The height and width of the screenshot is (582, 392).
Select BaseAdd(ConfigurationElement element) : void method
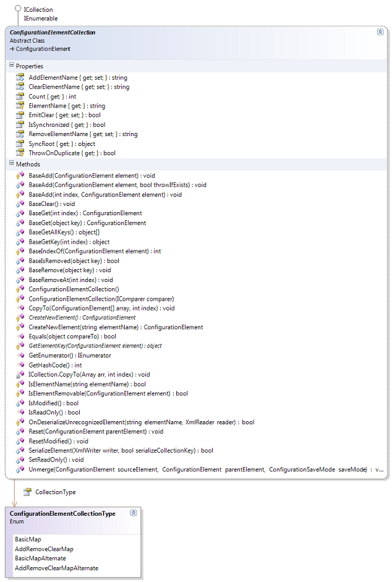(x=92, y=176)
